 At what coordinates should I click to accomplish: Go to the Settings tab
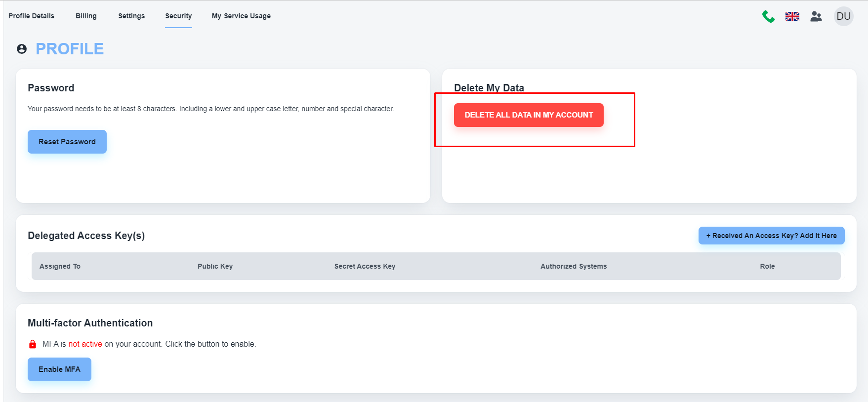click(131, 16)
